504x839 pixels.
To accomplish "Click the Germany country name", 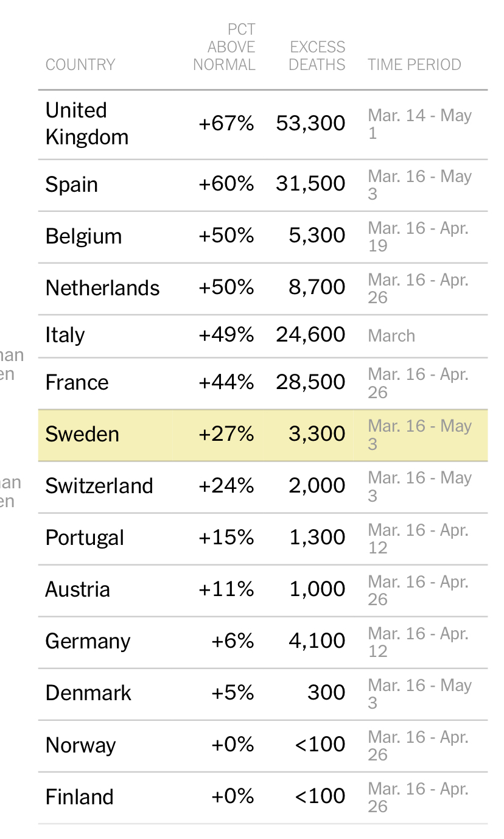I will point(88,642).
